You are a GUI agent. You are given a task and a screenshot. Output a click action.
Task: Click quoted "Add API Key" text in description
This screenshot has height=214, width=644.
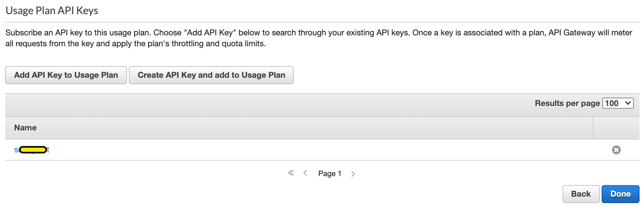[210, 33]
